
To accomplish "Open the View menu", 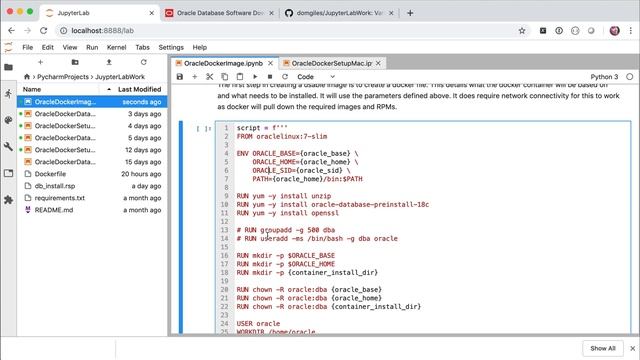I will (x=70, y=47).
